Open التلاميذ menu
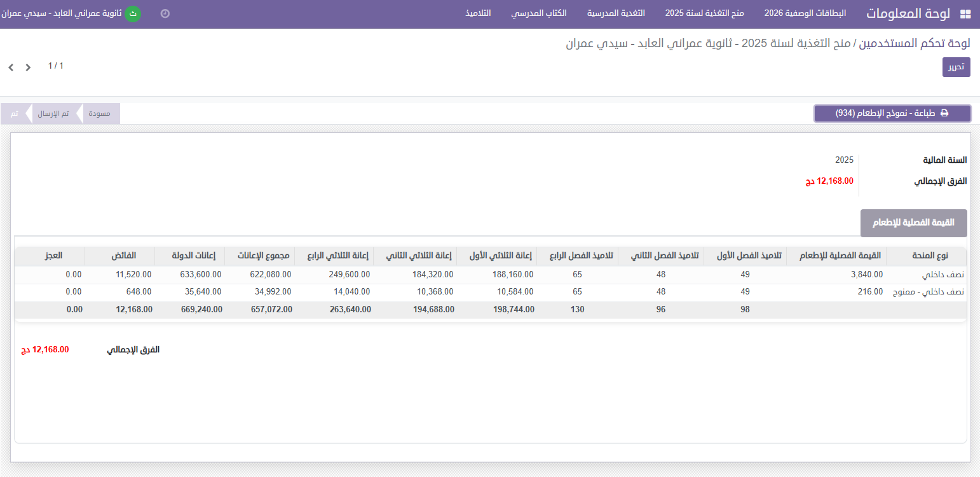Image resolution: width=980 pixels, height=477 pixels. tap(478, 13)
